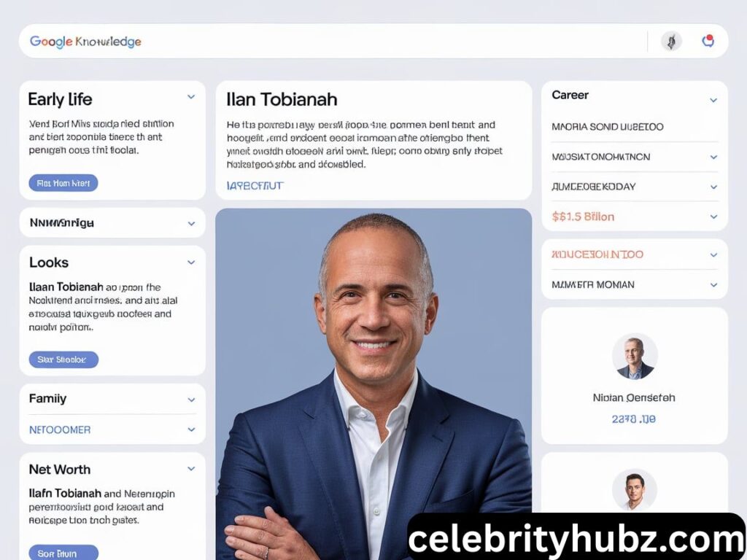Screen dimensions: 747x560
Task: Expand the Looks section chevron
Action: tap(191, 262)
